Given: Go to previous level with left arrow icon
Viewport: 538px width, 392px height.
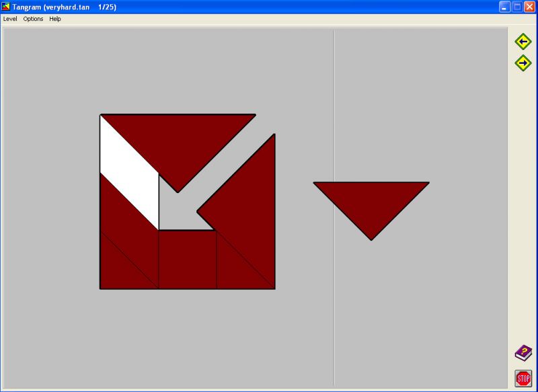Looking at the screenshot, I should [x=523, y=42].
